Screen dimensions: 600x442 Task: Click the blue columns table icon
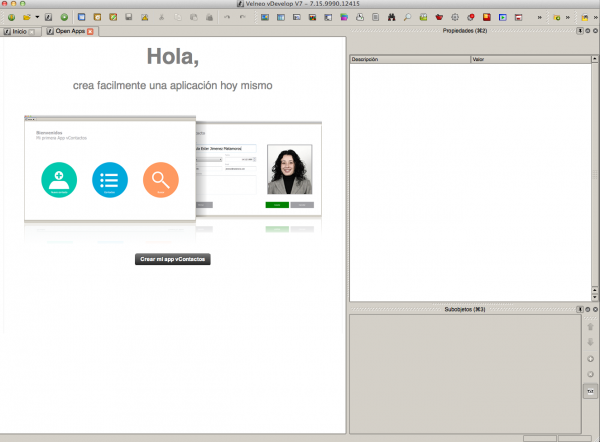click(x=281, y=17)
